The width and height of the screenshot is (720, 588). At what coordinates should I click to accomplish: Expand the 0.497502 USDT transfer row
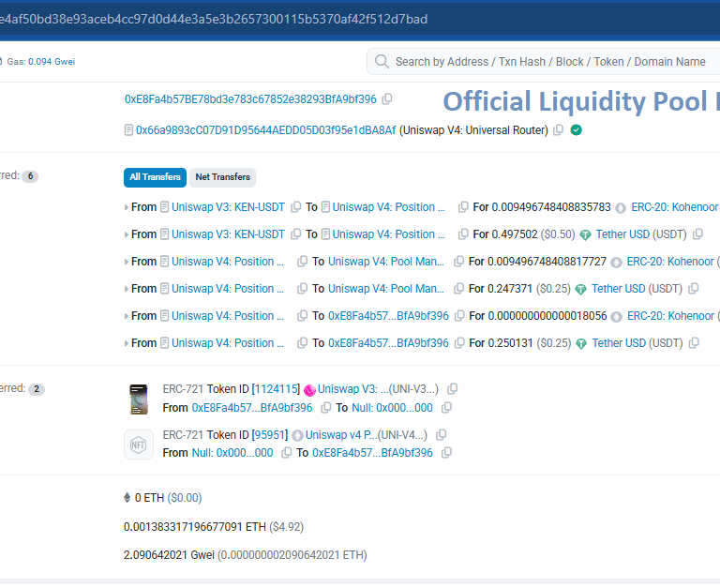click(127, 234)
